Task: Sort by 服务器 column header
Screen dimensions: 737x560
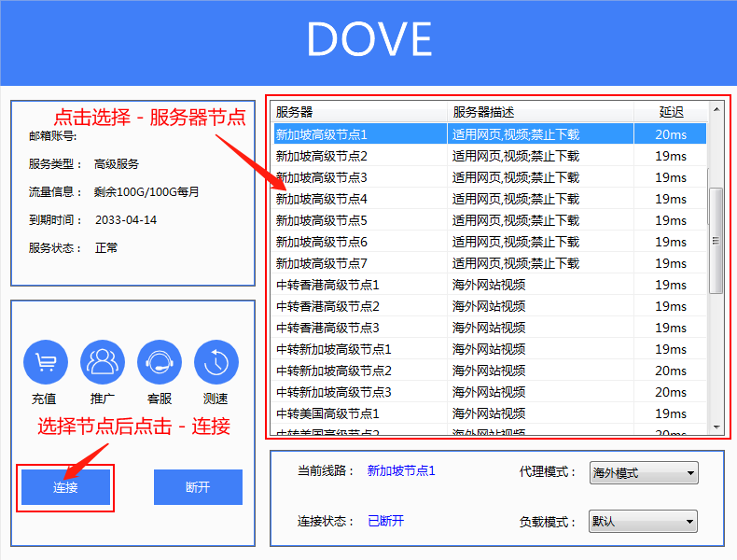Action: click(x=359, y=112)
